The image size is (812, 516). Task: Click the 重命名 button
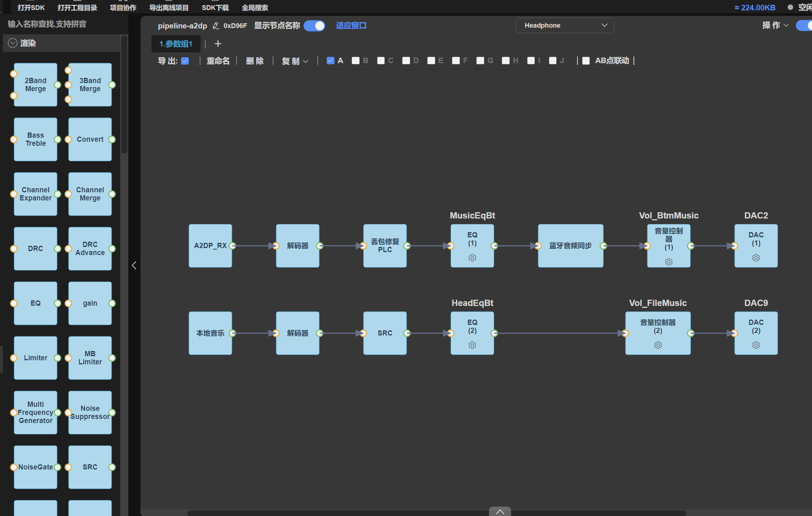pyautogui.click(x=218, y=61)
